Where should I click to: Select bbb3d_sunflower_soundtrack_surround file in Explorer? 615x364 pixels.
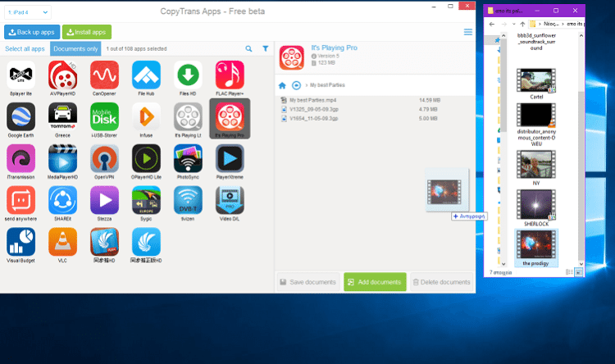[536, 42]
